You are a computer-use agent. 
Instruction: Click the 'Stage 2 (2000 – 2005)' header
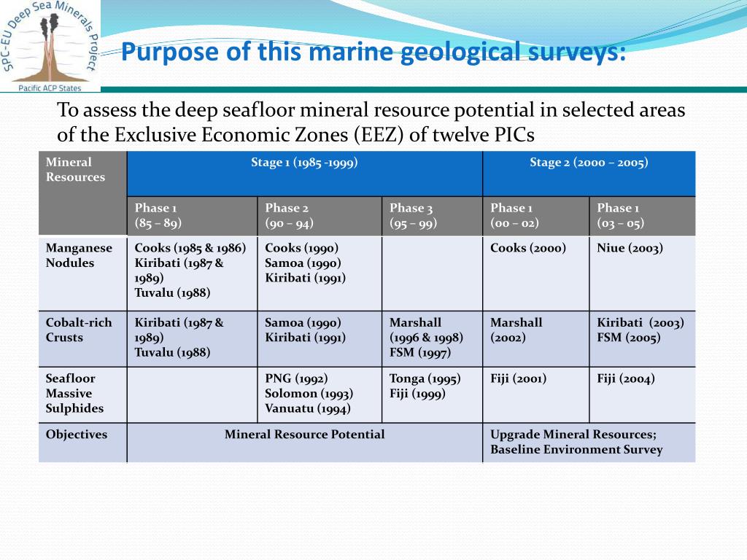[589, 174]
